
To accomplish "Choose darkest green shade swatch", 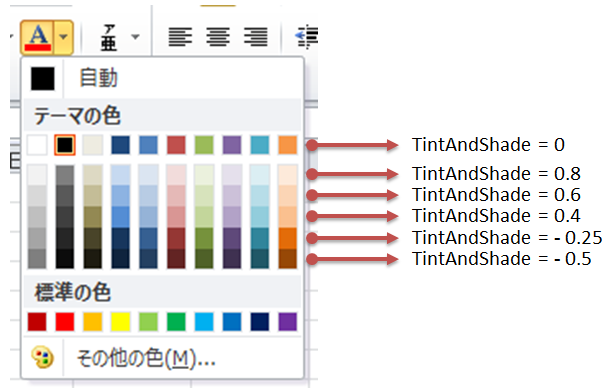I will (x=204, y=258).
